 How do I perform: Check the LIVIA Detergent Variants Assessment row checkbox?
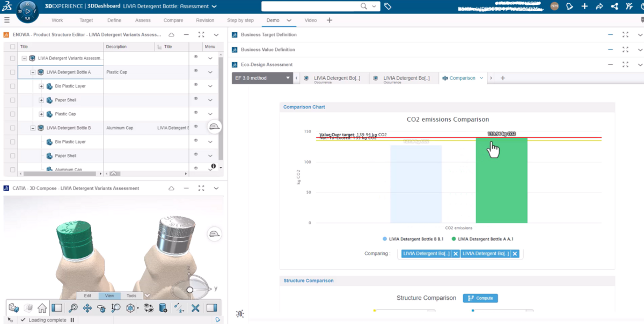(x=13, y=58)
